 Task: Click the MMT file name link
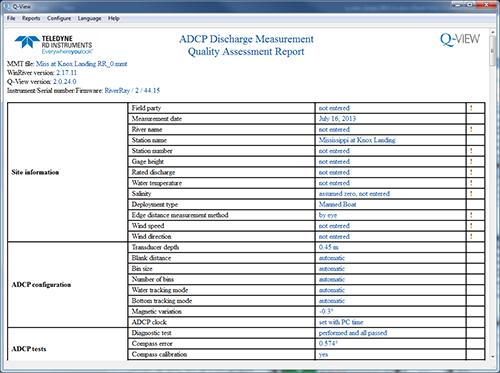pyautogui.click(x=81, y=64)
